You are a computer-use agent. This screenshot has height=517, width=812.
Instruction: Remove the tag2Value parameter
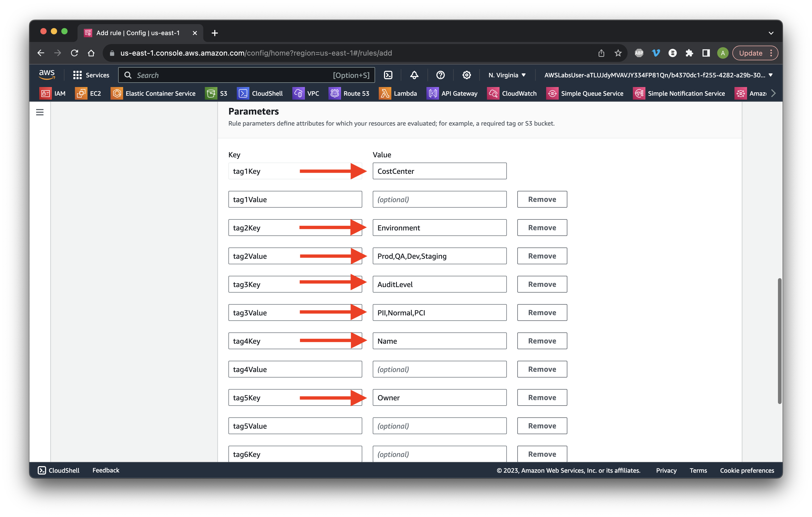tap(542, 256)
